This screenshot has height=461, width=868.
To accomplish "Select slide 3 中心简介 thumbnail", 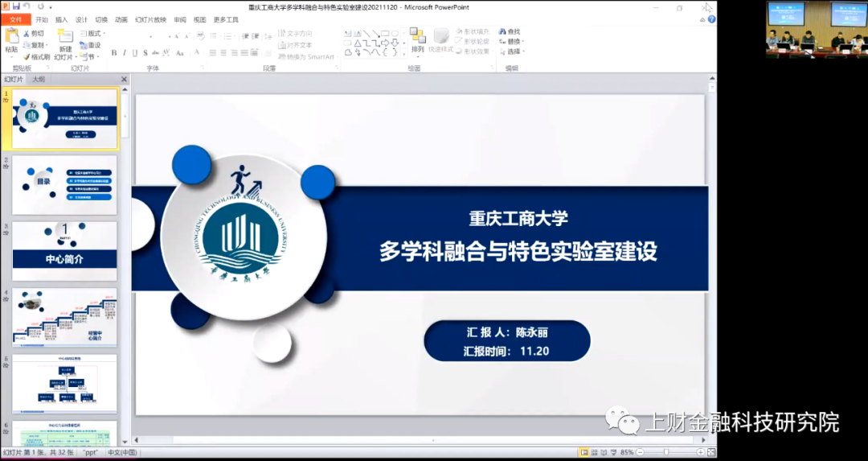I will (x=65, y=252).
